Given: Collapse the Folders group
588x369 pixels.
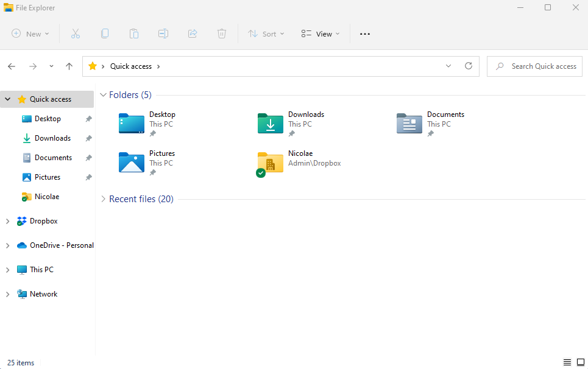Looking at the screenshot, I should 104,95.
